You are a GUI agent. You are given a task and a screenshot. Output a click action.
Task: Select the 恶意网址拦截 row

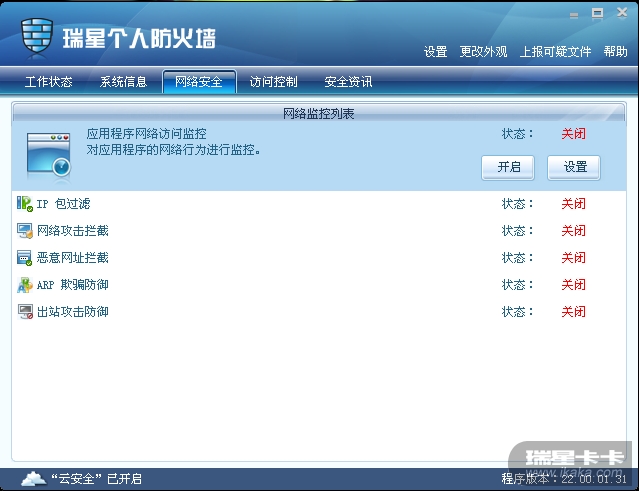tap(319, 258)
